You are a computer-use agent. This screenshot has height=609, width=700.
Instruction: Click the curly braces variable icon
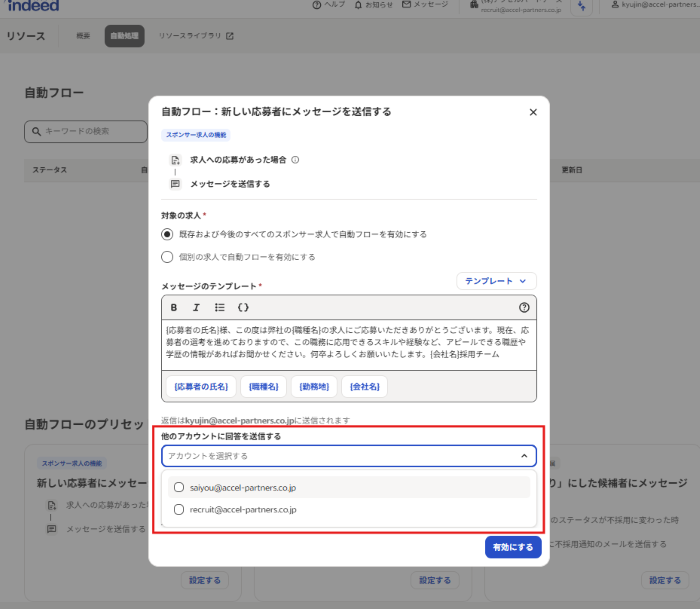tap(243, 307)
